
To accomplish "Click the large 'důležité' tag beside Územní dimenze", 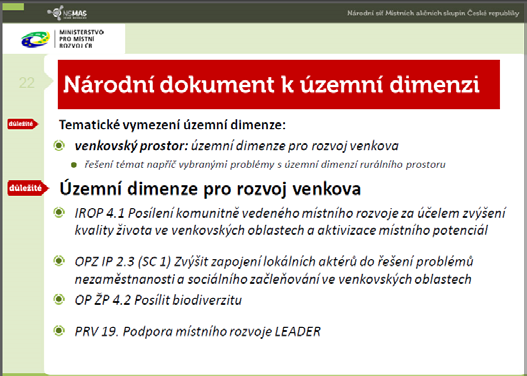I will click(28, 188).
